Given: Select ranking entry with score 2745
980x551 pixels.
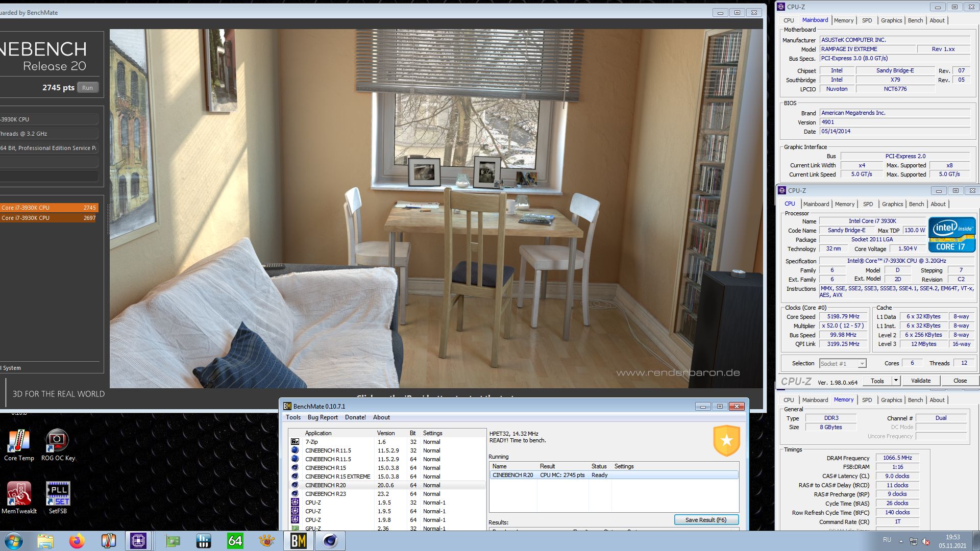Looking at the screenshot, I should point(48,208).
